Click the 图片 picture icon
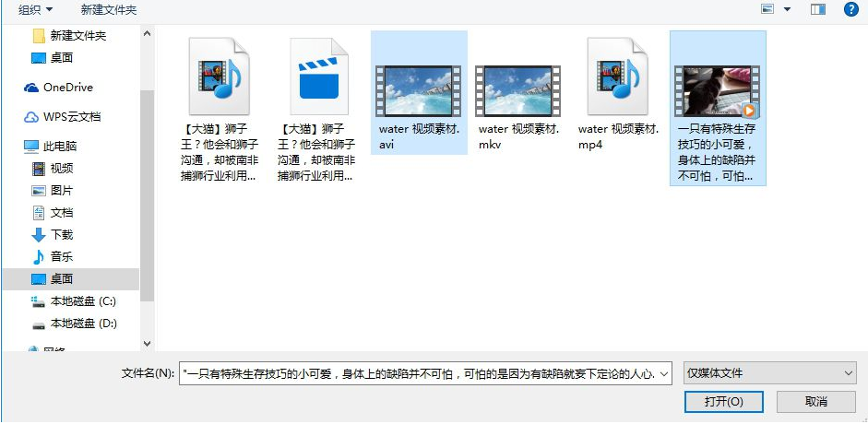Screen dimensions: 868x424 38,191
